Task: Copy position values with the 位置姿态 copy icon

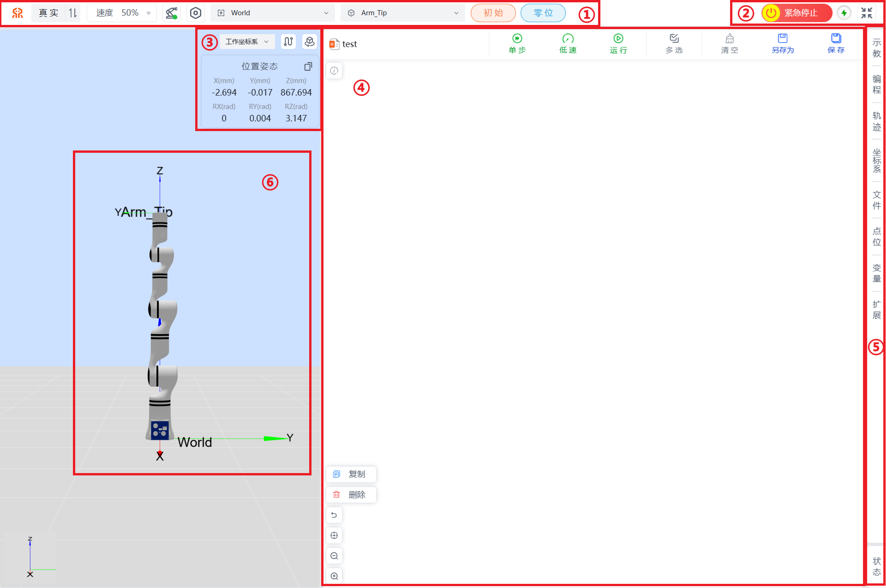Action: pyautogui.click(x=308, y=66)
